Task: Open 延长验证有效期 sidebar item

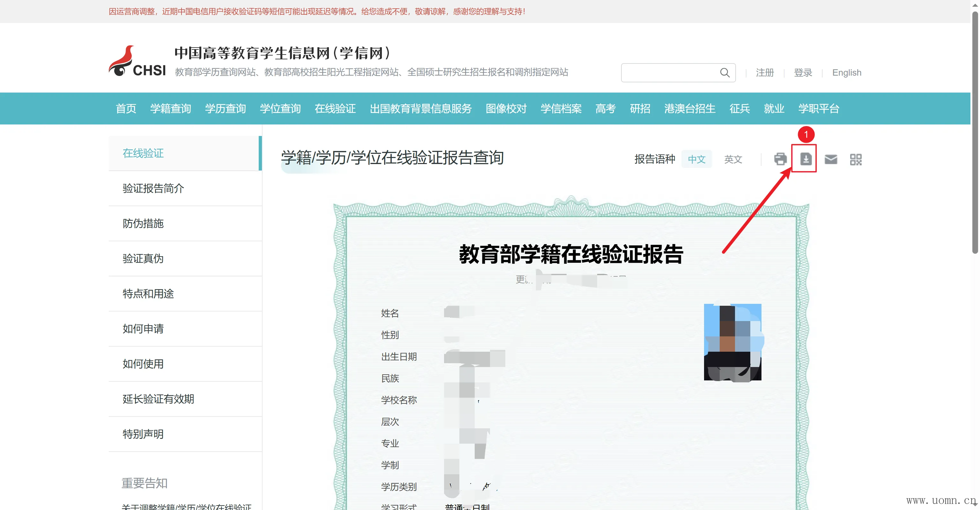Action: point(158,399)
